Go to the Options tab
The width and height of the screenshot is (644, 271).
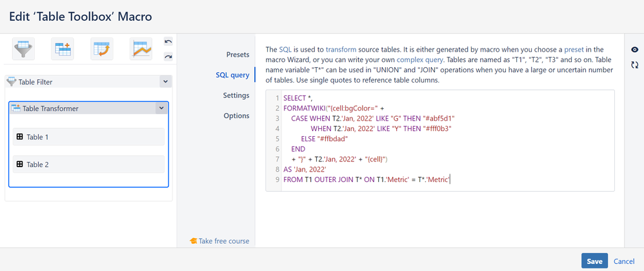236,116
